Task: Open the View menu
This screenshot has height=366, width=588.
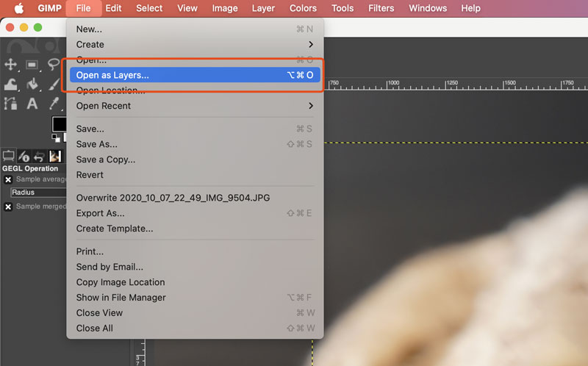Action: coord(187,8)
